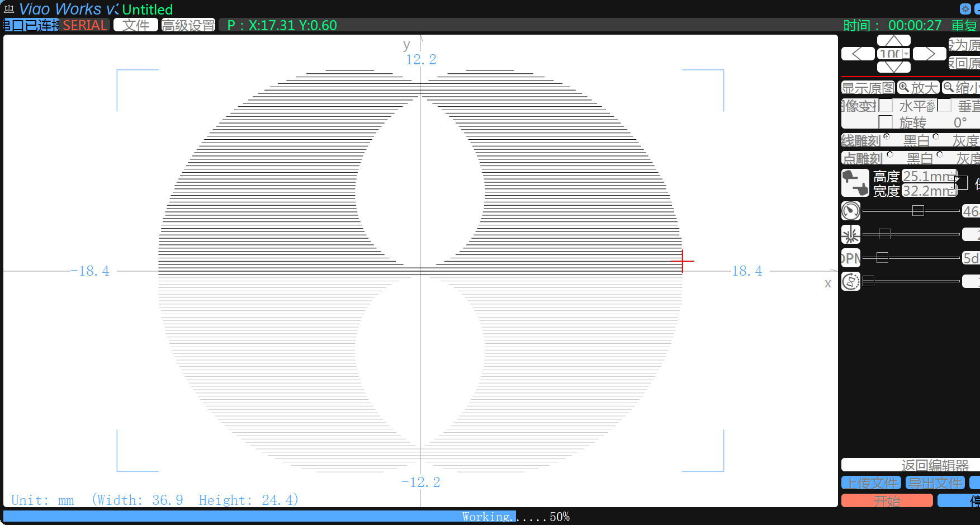980x525 pixels.
Task: Select dot engraving 灰度 radio option
Action: (940, 155)
